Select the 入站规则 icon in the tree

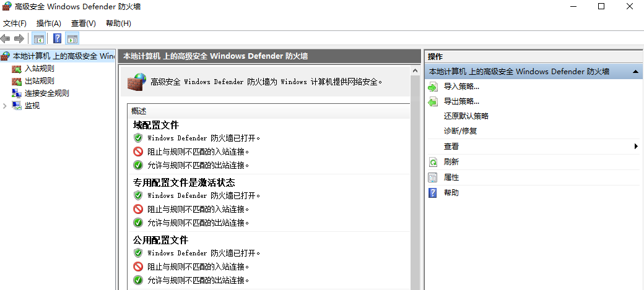point(17,69)
